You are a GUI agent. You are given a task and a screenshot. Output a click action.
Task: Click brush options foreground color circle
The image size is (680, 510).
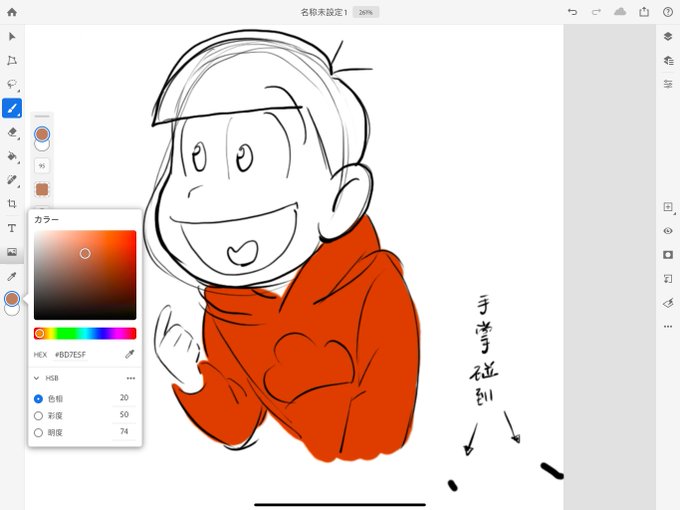point(42,134)
